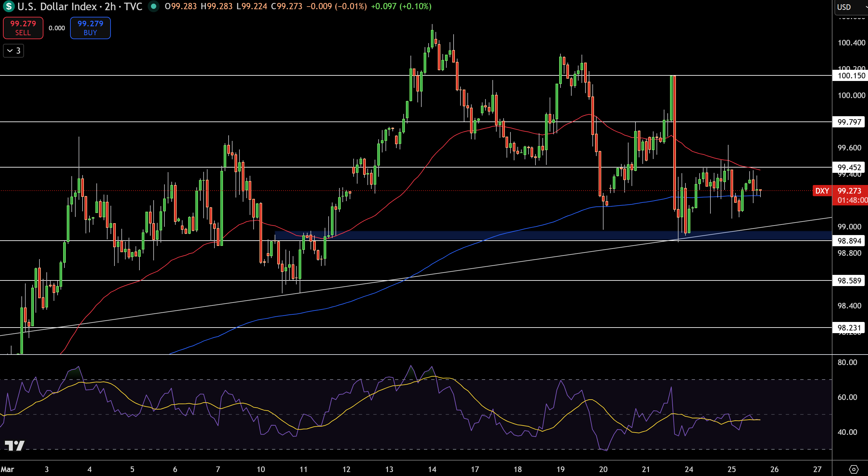Click the 01:48:00 bar countdown label
Viewport: 868px width, 476px height.
852,200
